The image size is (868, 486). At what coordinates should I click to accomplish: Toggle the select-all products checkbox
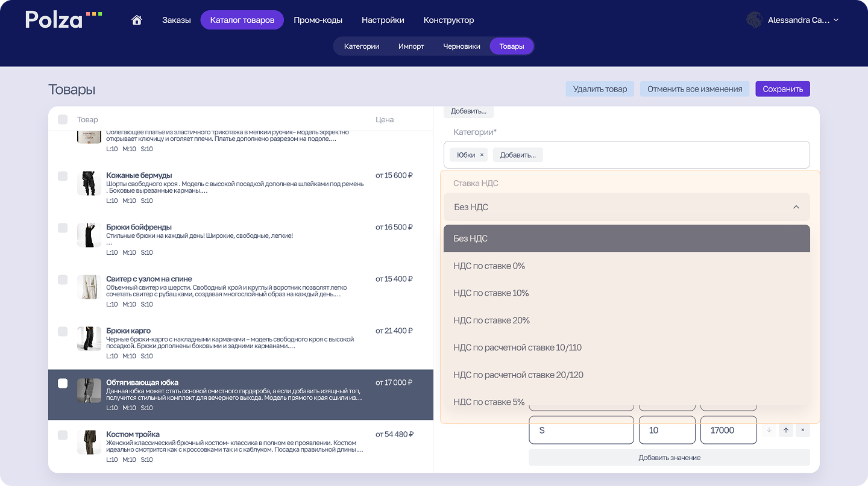[x=63, y=119]
